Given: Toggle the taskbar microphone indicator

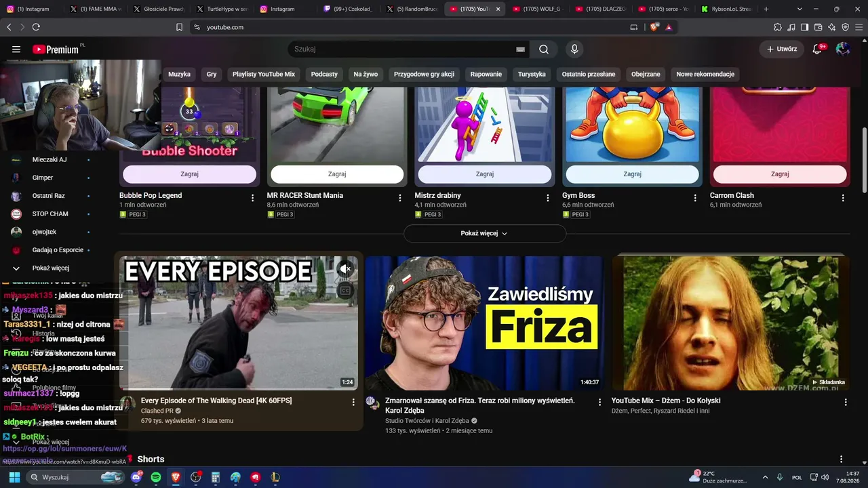Looking at the screenshot, I should [780, 477].
